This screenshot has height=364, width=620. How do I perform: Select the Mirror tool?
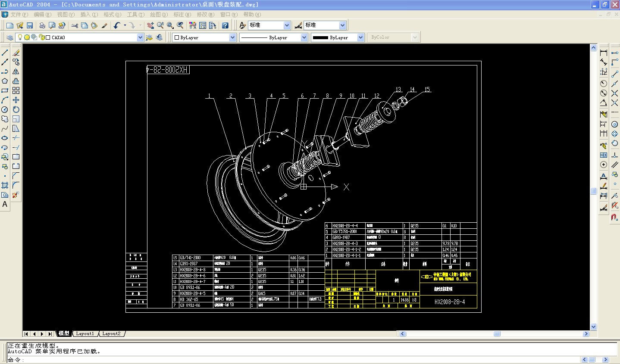[x=16, y=72]
